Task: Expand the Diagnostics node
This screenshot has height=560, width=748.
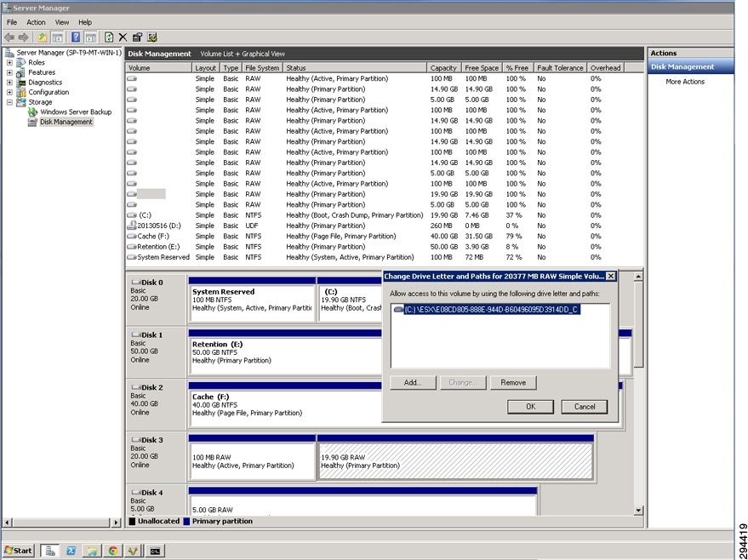Action: (9, 83)
